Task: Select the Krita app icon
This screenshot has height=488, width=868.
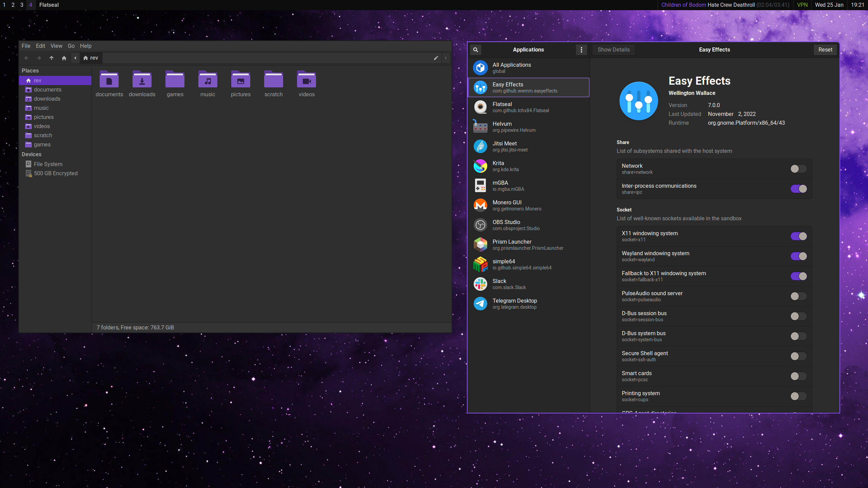Action: (480, 166)
